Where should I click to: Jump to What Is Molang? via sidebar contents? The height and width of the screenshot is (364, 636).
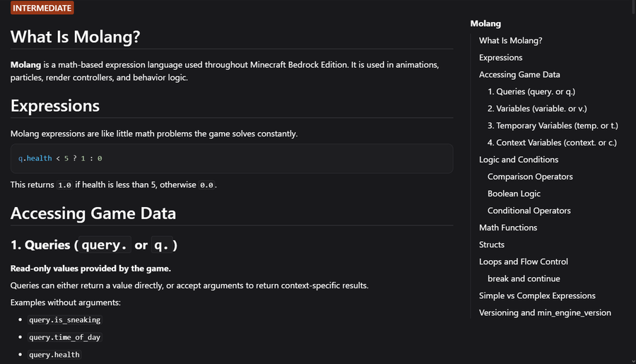(x=510, y=40)
